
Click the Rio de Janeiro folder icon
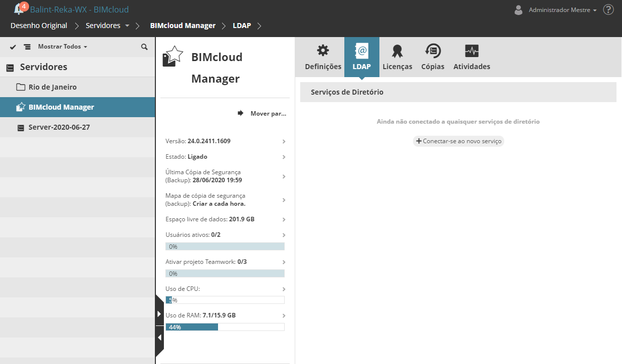[x=21, y=87]
